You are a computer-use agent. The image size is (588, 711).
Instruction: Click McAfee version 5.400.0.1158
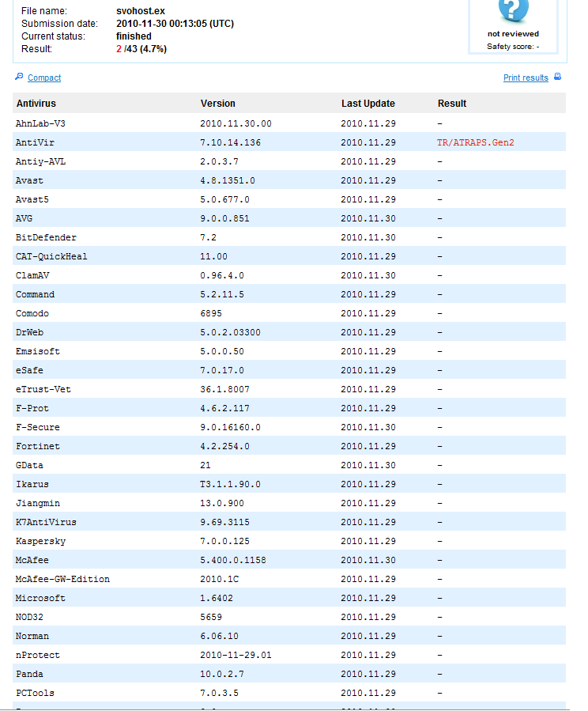233,561
